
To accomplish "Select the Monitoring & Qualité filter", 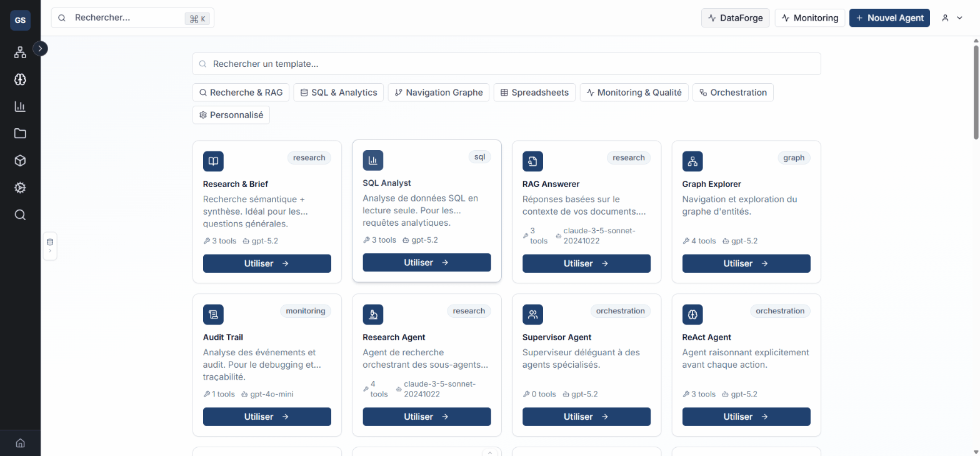I will pyautogui.click(x=634, y=93).
